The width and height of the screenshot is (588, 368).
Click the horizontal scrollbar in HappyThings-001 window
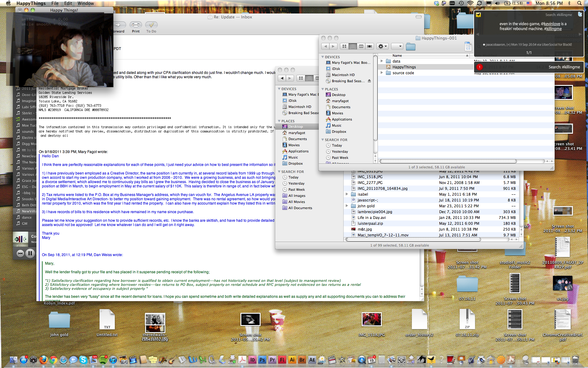448,161
